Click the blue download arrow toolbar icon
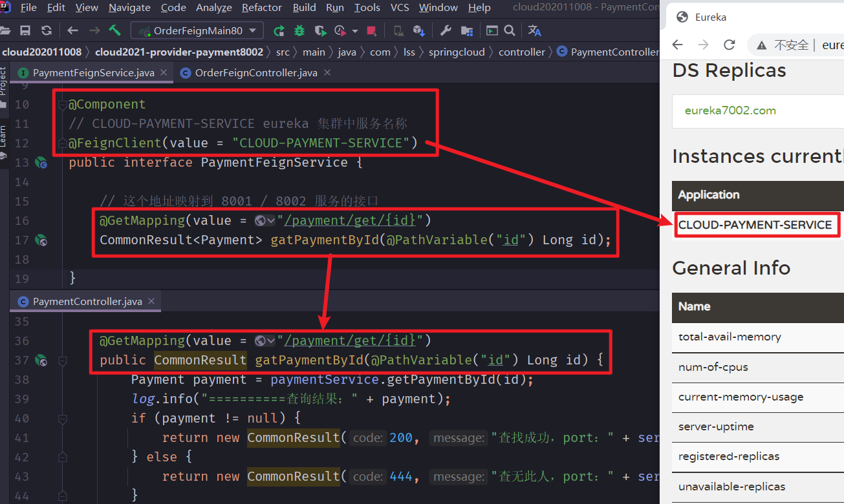 pos(418,30)
